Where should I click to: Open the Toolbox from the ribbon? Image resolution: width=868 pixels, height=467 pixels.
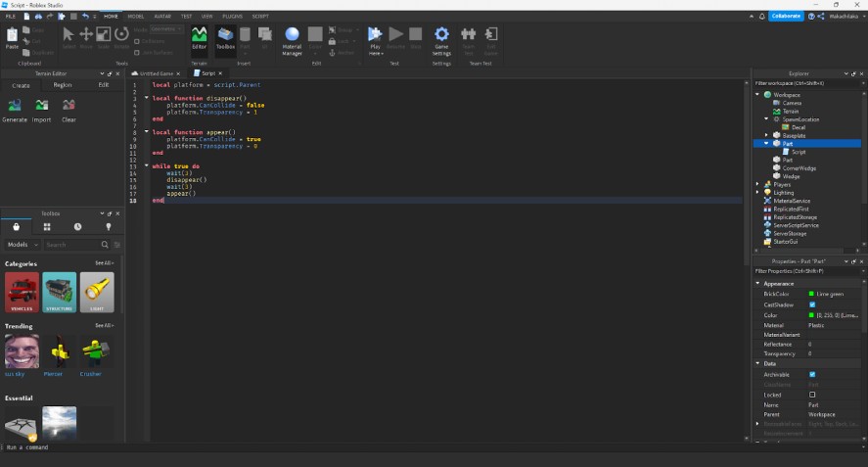225,39
